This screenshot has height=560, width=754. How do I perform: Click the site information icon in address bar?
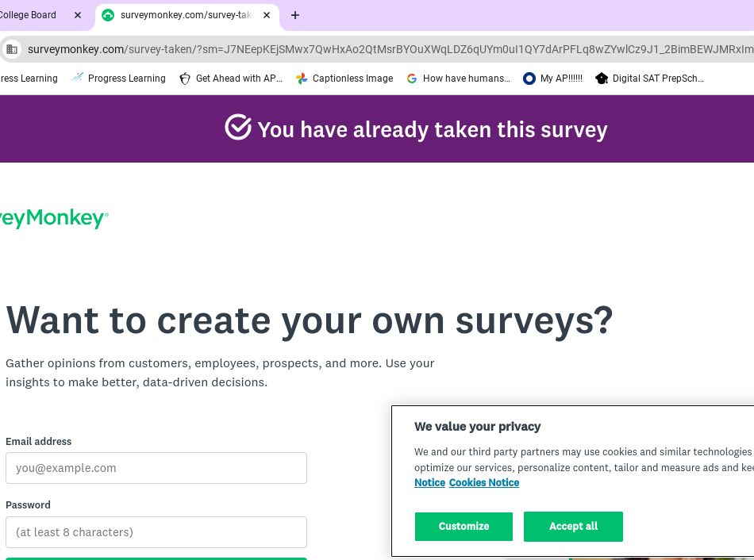12,49
